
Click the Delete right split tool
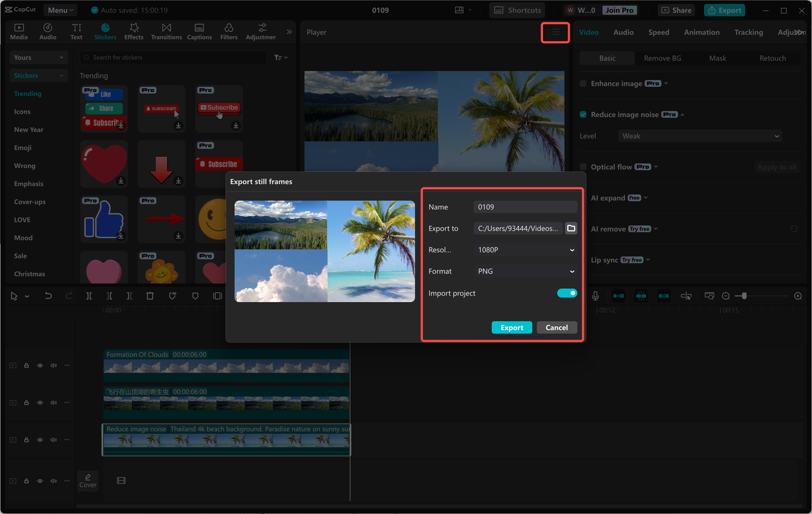(129, 296)
